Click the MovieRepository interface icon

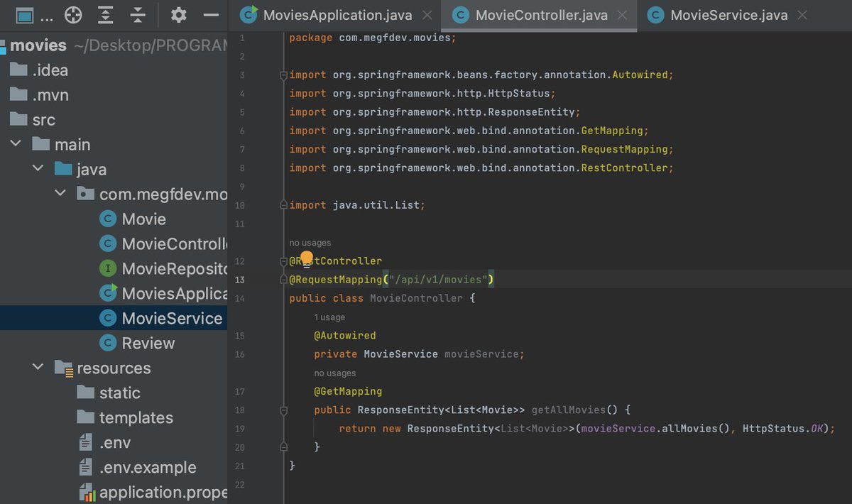click(108, 268)
